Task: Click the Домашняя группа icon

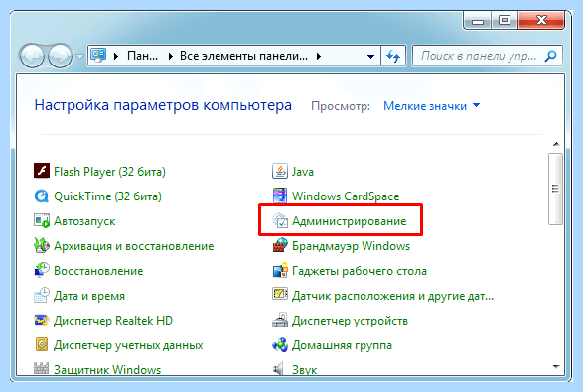Action: tap(280, 344)
